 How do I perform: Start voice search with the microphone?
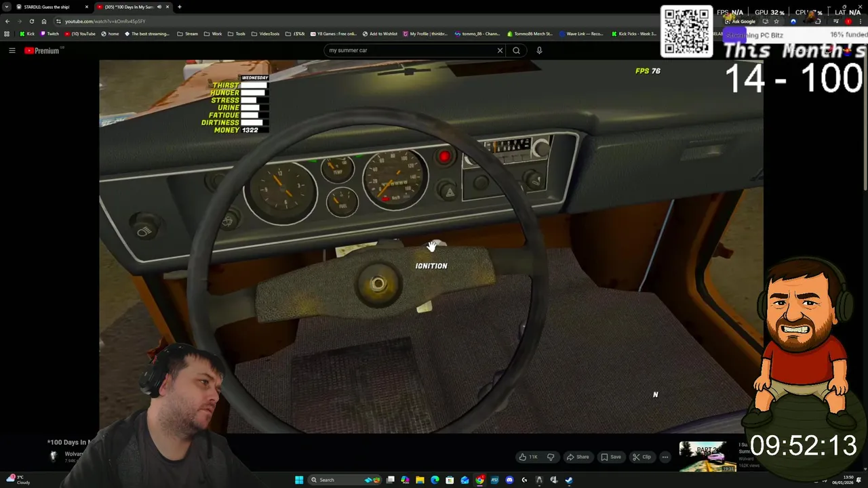point(539,50)
